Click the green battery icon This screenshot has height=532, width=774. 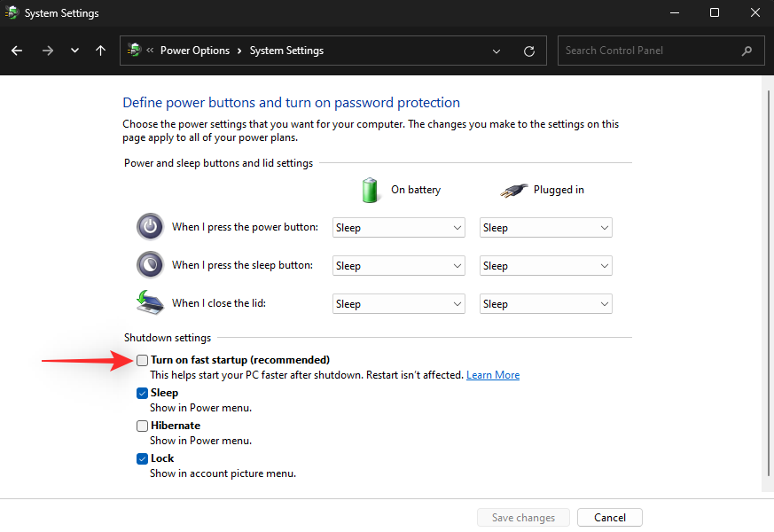click(370, 190)
